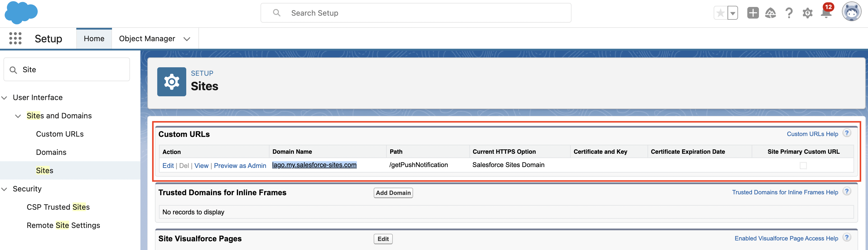Collapse the User Interface section

coord(4,98)
